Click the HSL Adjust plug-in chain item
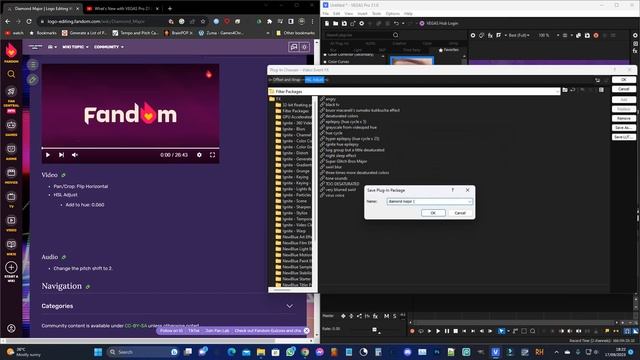The width and height of the screenshot is (640, 360). pos(314,80)
